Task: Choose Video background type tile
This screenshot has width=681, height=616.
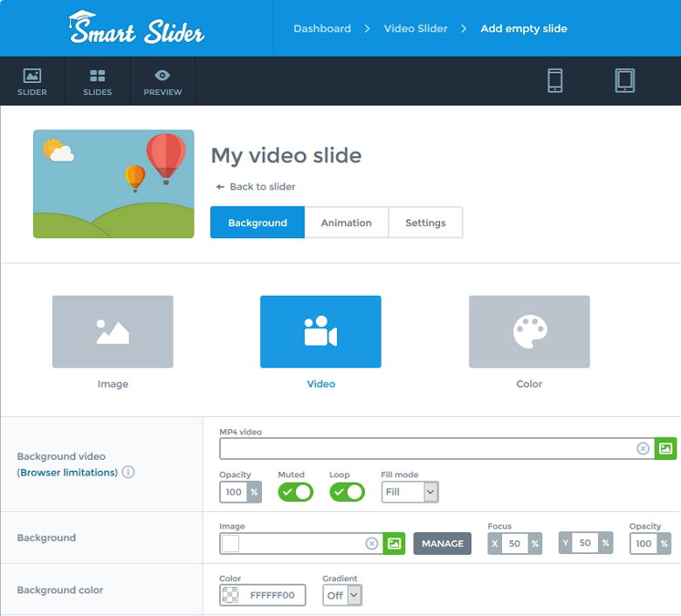Action: (x=320, y=332)
